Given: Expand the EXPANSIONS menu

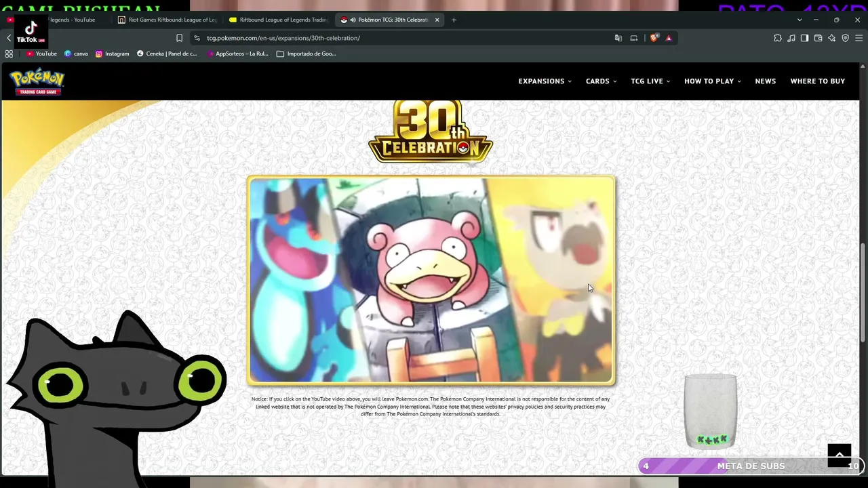Looking at the screenshot, I should pos(545,81).
